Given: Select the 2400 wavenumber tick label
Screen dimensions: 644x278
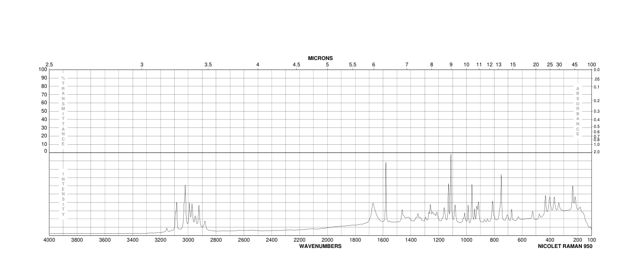Looking at the screenshot, I should point(272,240).
